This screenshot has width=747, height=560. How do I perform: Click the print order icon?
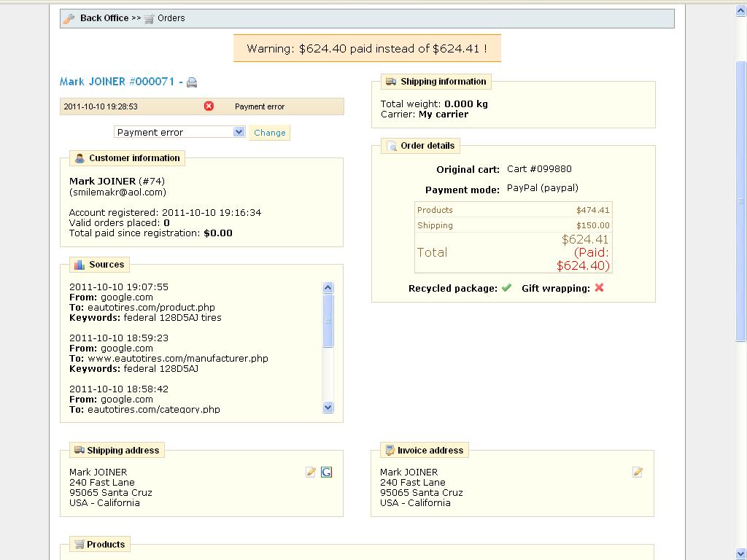(192, 82)
